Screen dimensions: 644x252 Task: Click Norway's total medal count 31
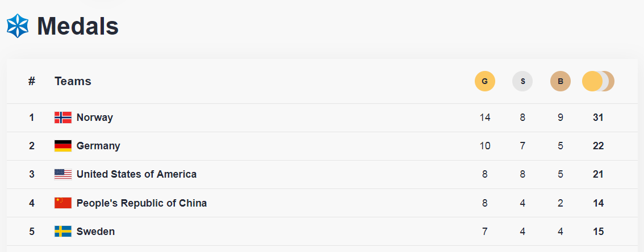coord(598,117)
